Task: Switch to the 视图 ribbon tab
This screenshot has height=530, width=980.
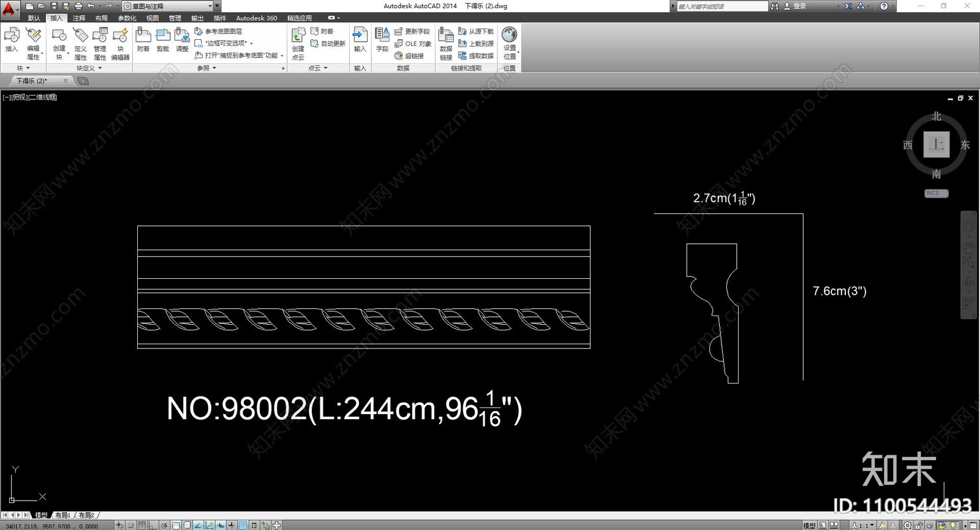Action: [x=153, y=18]
